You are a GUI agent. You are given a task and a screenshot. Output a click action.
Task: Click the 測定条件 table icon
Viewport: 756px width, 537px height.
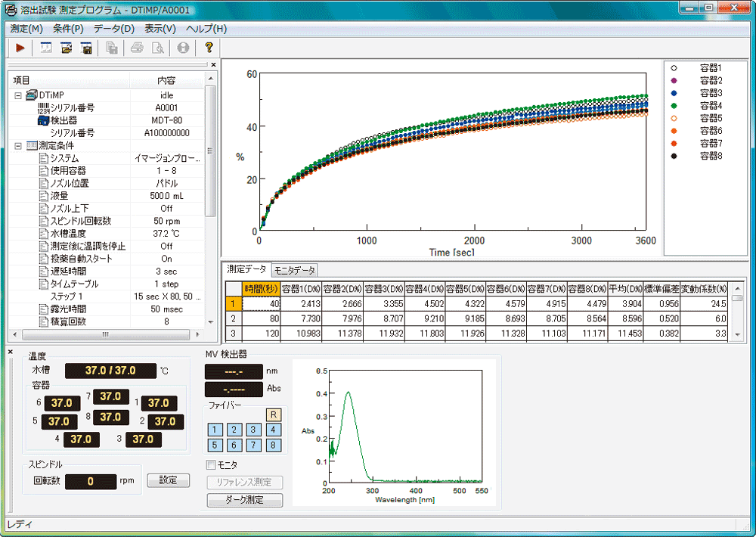click(32, 145)
